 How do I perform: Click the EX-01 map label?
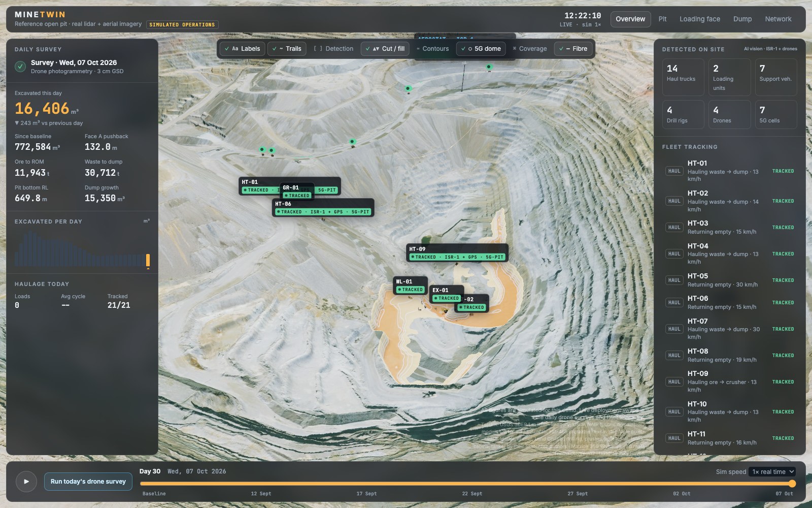click(x=447, y=294)
